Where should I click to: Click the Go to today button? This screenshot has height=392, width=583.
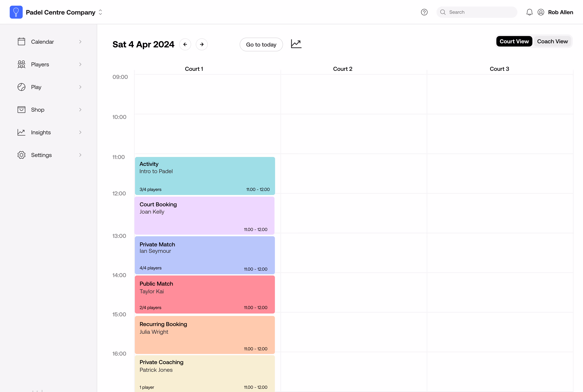pyautogui.click(x=261, y=44)
